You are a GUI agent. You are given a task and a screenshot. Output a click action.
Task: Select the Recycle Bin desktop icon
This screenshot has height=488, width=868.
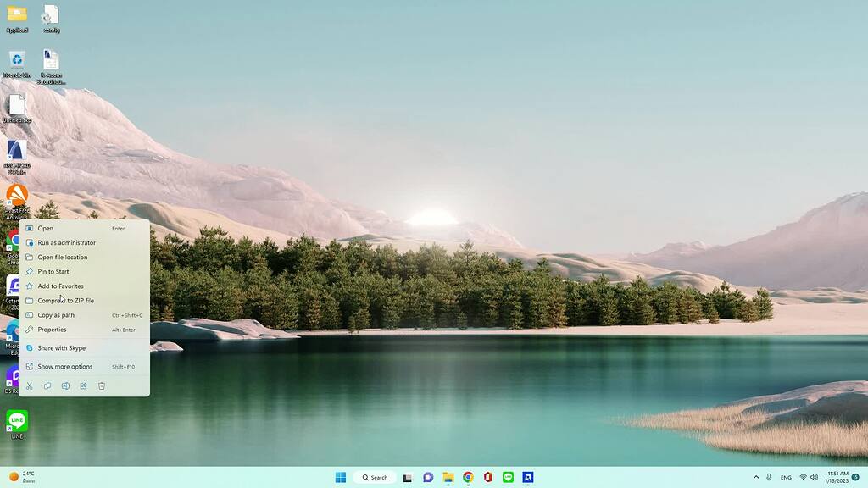pos(17,63)
